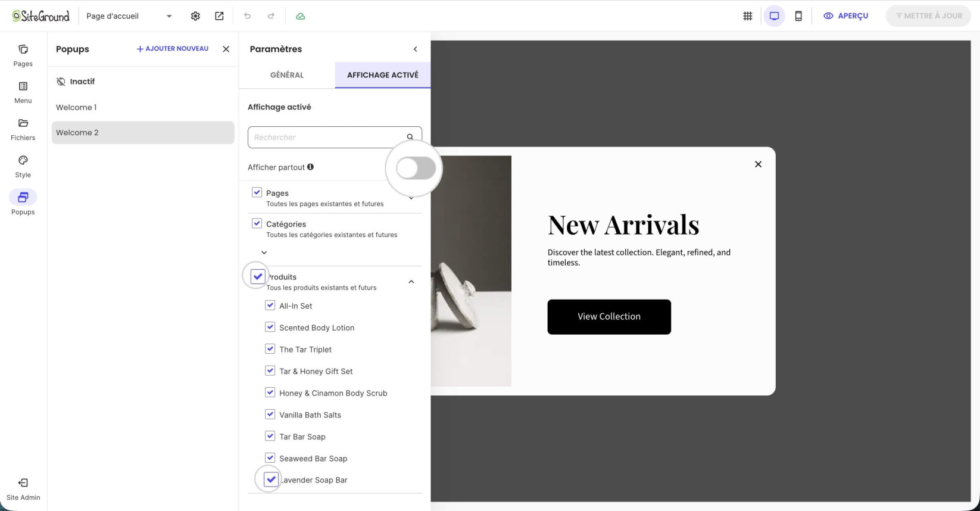Toggle the grid overlay icon
This screenshot has height=511, width=980.
click(748, 16)
